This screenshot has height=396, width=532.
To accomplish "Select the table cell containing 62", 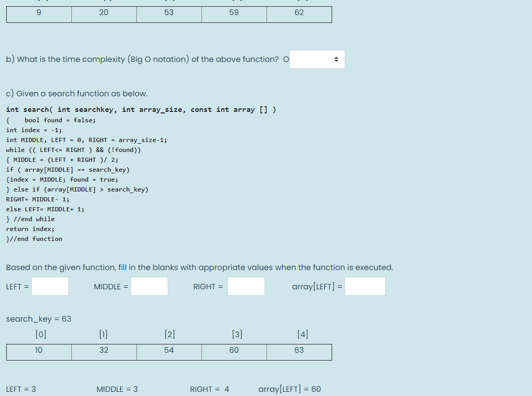I will (x=299, y=14).
